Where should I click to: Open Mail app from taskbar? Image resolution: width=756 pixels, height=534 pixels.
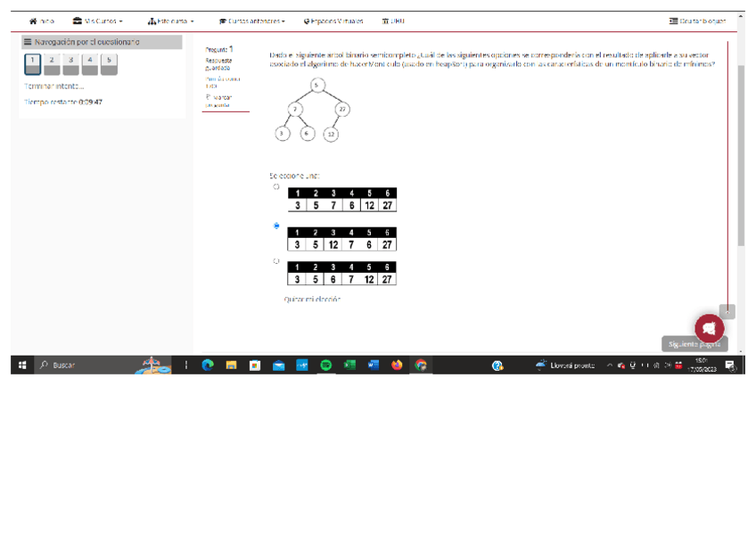[x=279, y=366]
